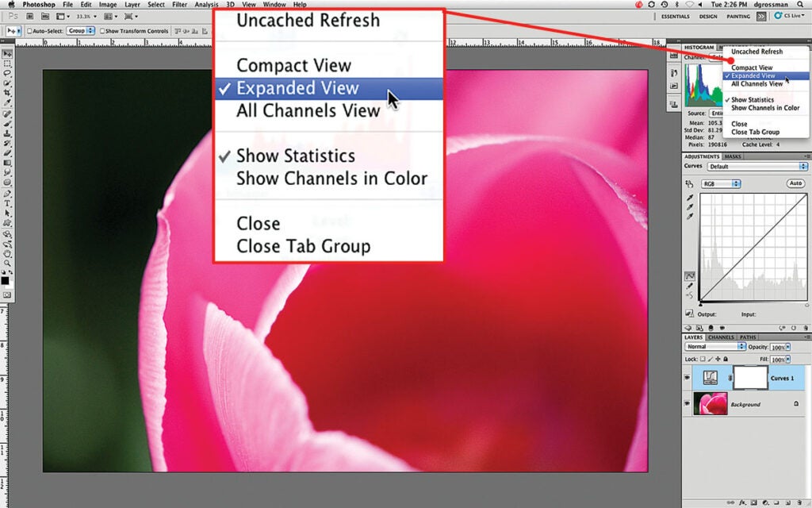Select the Path Selection tool
This screenshot has height=508, width=812.
[x=7, y=214]
